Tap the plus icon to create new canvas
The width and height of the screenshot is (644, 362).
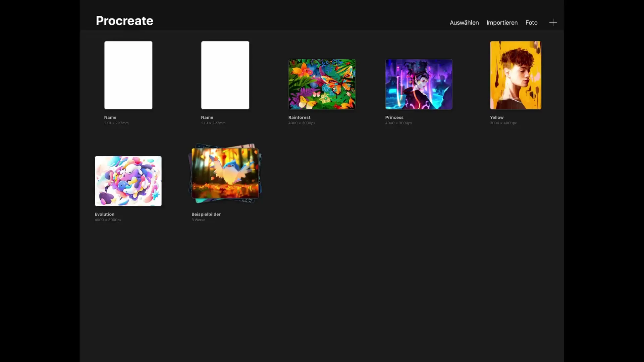(553, 22)
